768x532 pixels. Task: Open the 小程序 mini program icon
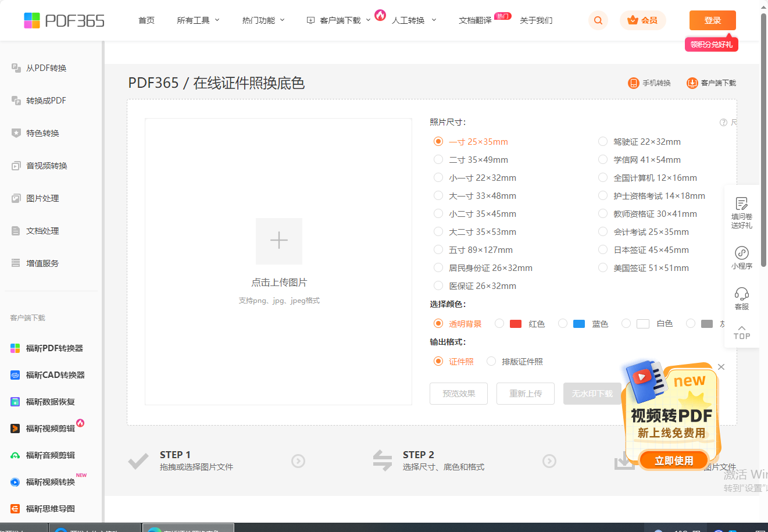[x=742, y=252]
